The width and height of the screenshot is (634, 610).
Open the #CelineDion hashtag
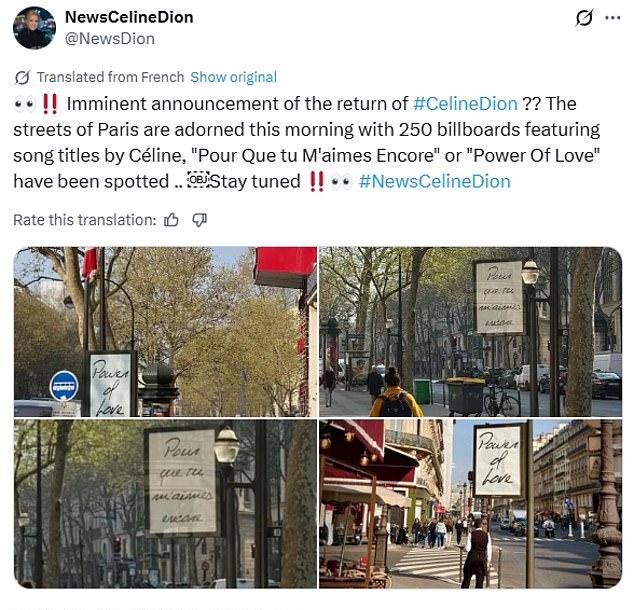465,103
